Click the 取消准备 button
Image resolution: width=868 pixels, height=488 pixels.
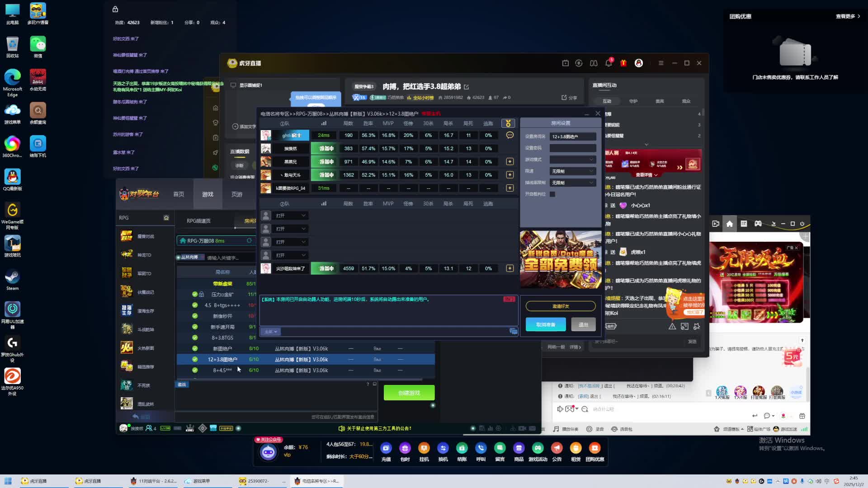coord(545,324)
